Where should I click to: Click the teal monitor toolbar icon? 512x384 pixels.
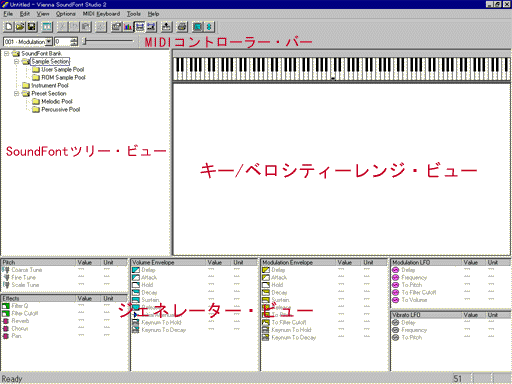point(197,27)
